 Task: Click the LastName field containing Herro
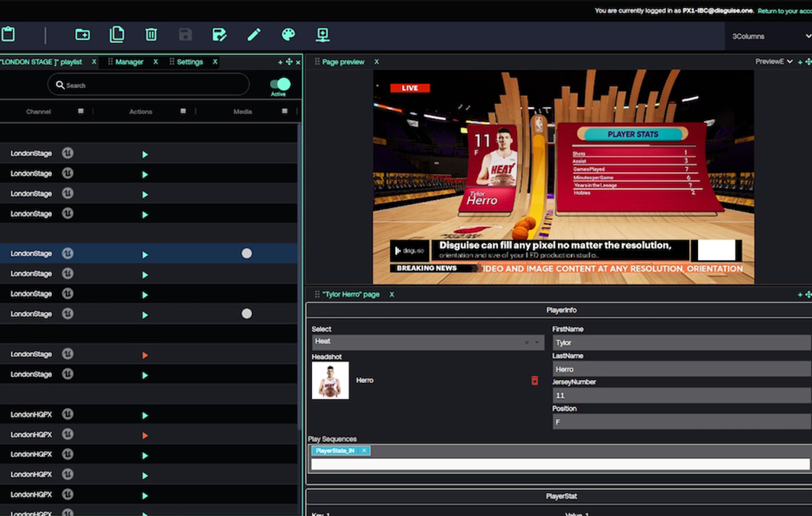click(x=681, y=368)
